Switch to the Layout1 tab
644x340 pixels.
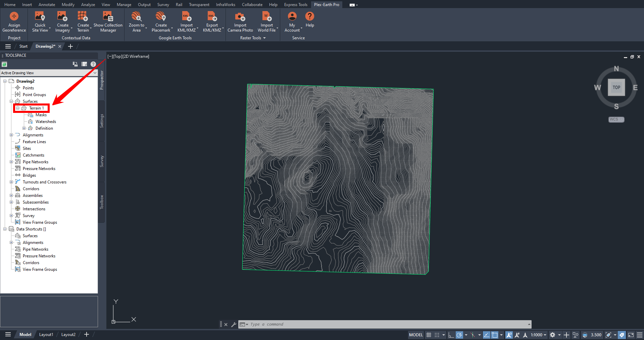tap(46, 335)
